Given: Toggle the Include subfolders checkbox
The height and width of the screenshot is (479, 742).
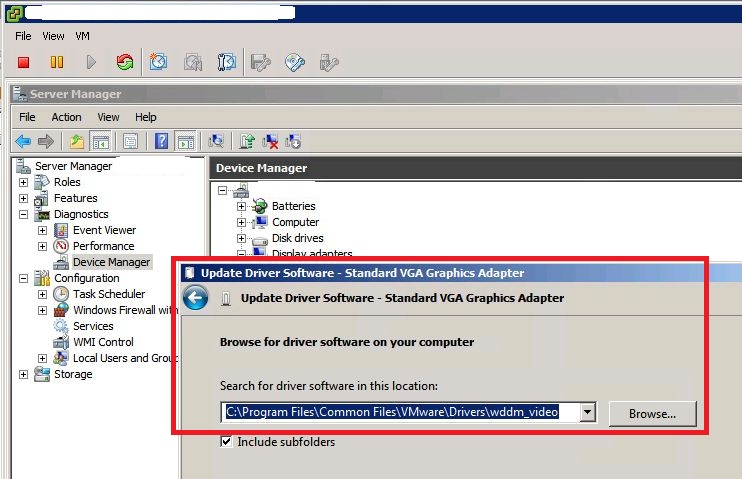Looking at the screenshot, I should [x=226, y=441].
